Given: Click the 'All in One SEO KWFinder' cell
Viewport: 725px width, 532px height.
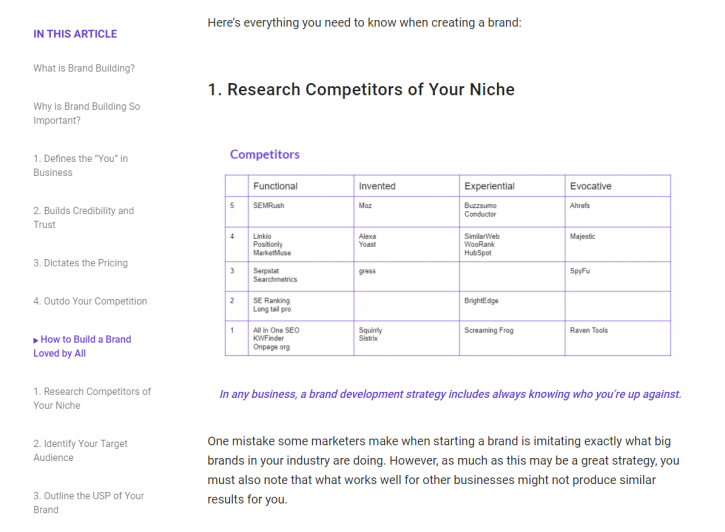Looking at the screenshot, I should point(301,338).
